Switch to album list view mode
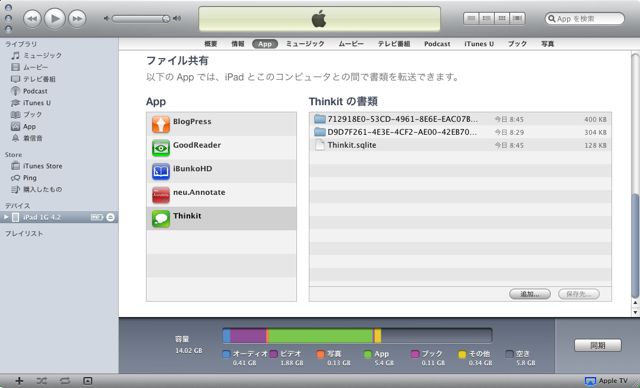 click(x=487, y=18)
